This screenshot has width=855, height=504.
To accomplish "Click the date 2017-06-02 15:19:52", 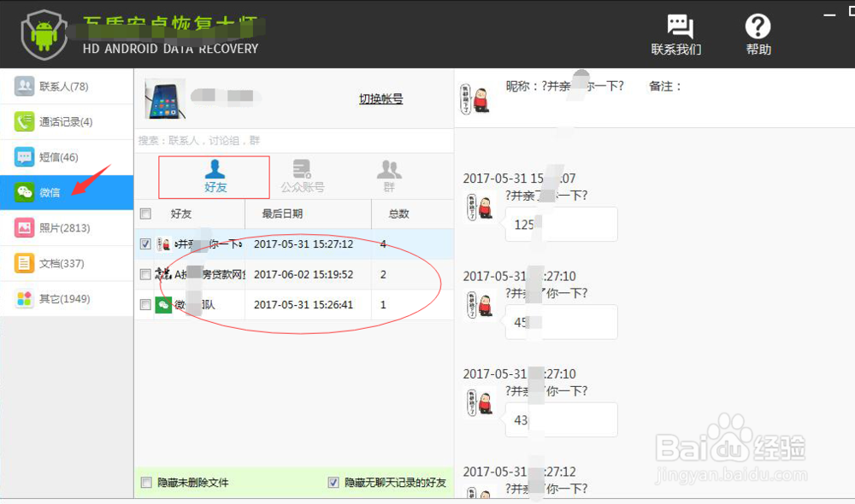I will pos(304,274).
